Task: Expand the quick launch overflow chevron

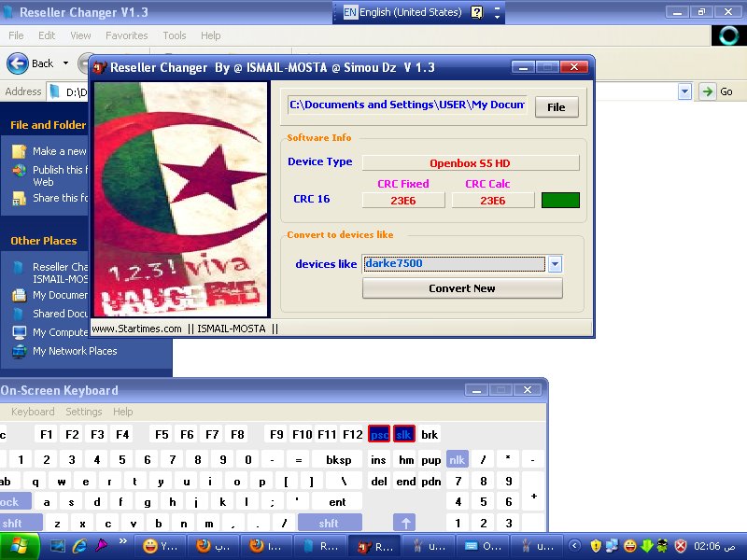Action: pos(123,541)
